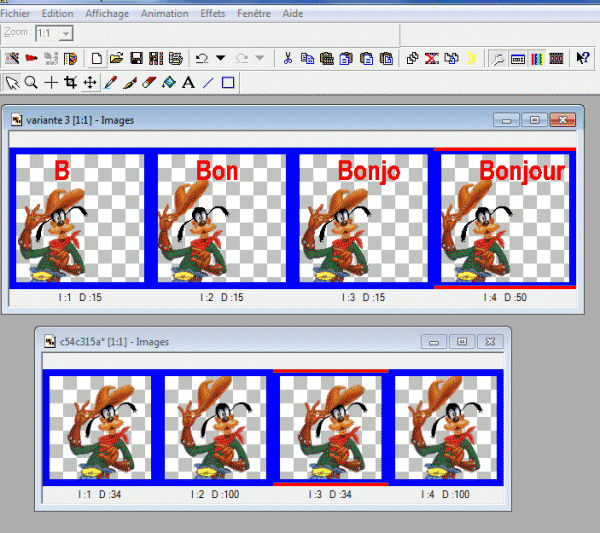This screenshot has width=600, height=533.
Task: Click the Zoom 1:1 combo box field
Action: pyautogui.click(x=54, y=34)
